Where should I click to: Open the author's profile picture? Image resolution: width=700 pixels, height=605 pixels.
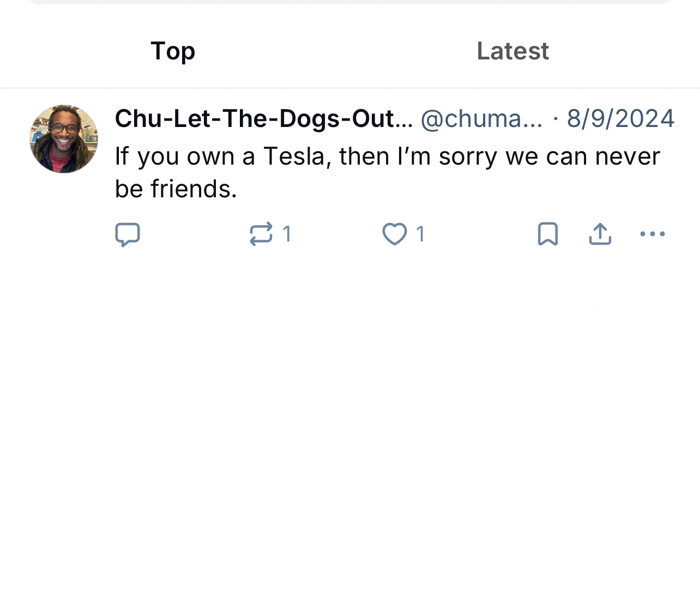[x=64, y=139]
